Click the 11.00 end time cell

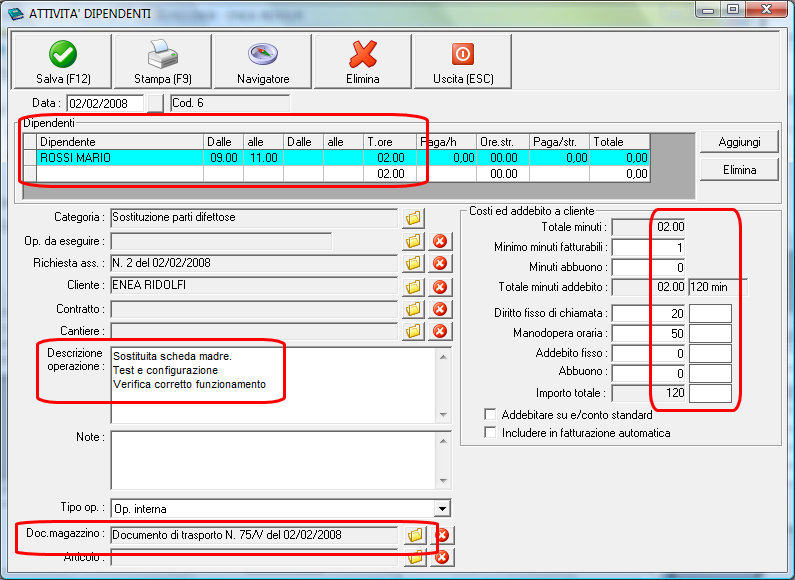tap(264, 158)
